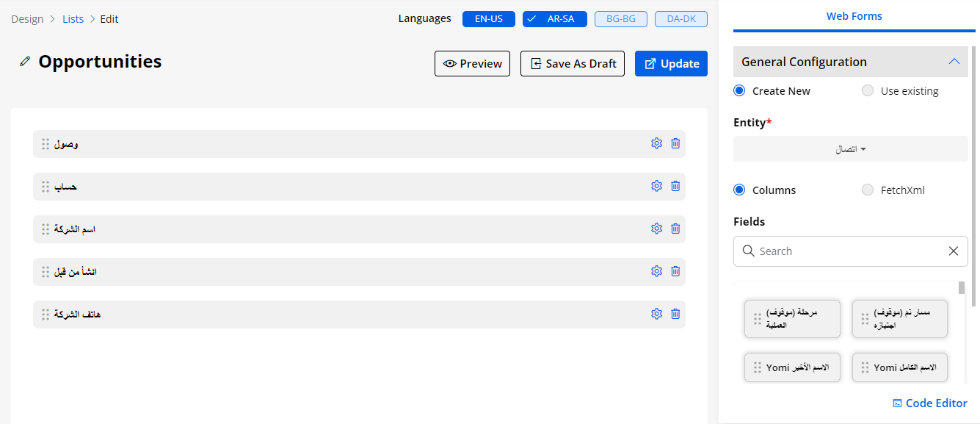The height and width of the screenshot is (424, 980).
Task: Clear the Fields search with X icon
Action: 953,251
